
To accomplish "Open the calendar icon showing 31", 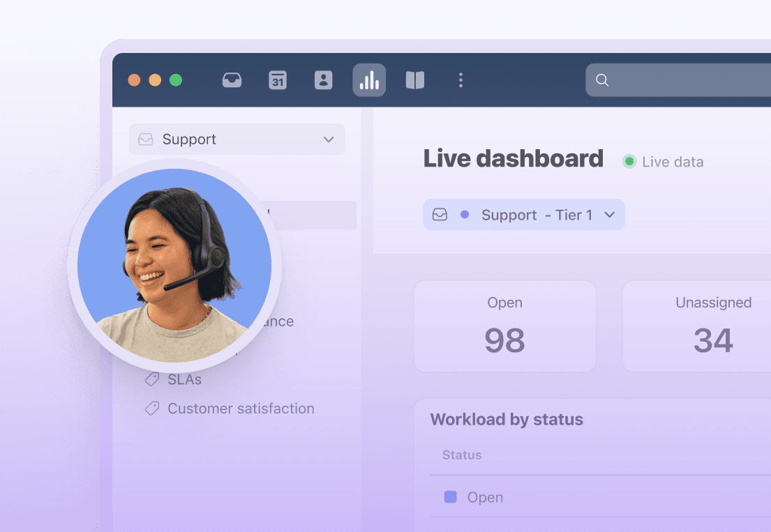I will point(278,80).
